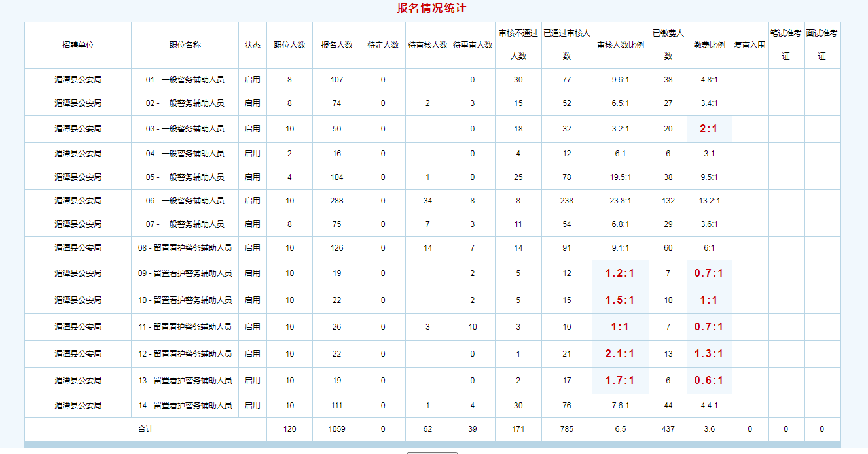868x454 pixels.
Task: Select red 1.7:1 audit ratio for position 13
Action: (x=620, y=381)
